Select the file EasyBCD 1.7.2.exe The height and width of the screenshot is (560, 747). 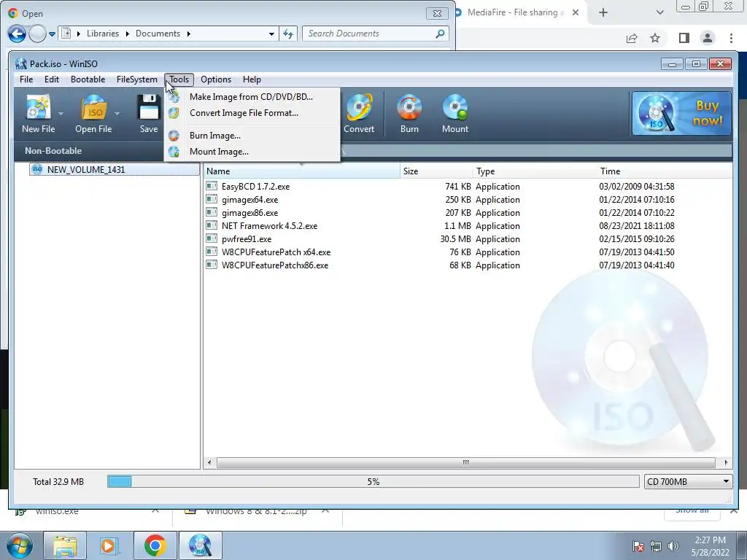[x=255, y=187]
